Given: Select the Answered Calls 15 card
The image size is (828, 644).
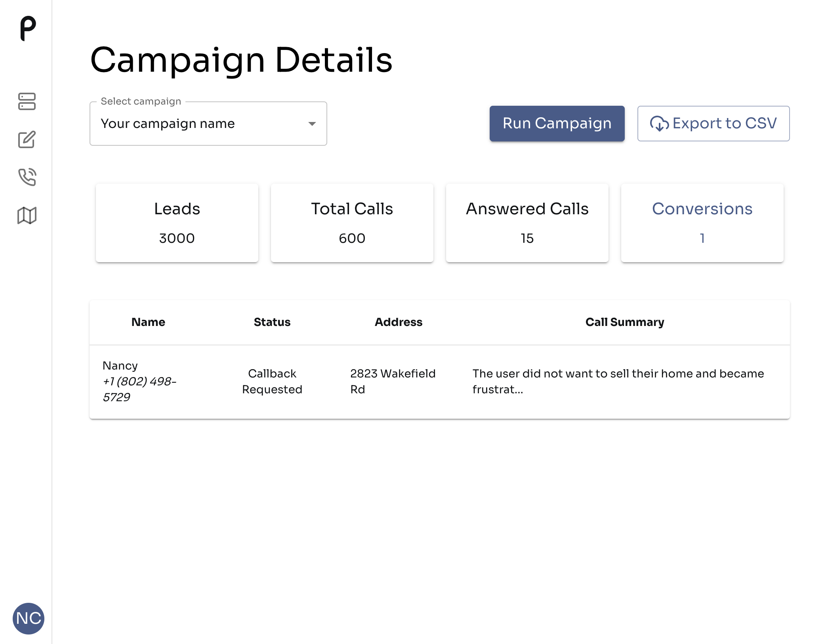Looking at the screenshot, I should [527, 223].
